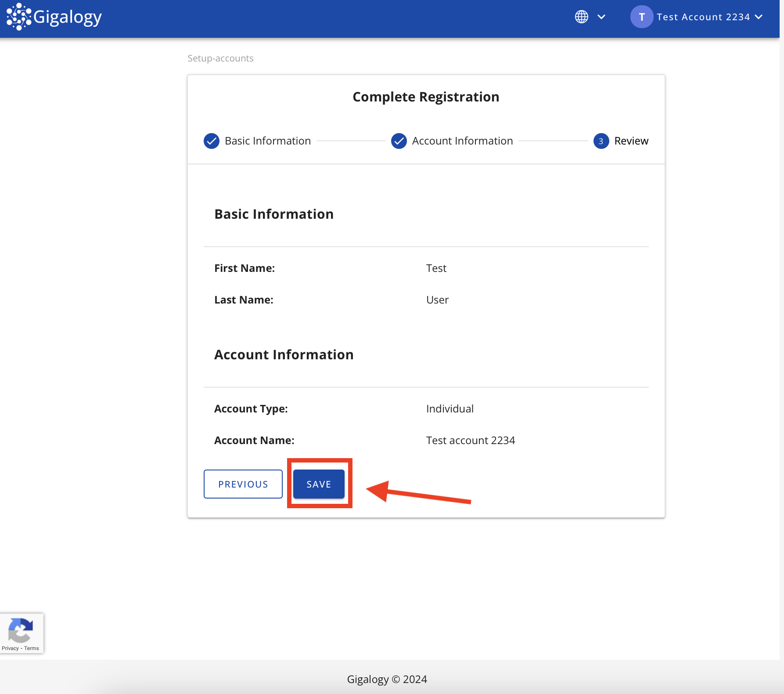Click the Test Account 2234 name

tap(703, 17)
